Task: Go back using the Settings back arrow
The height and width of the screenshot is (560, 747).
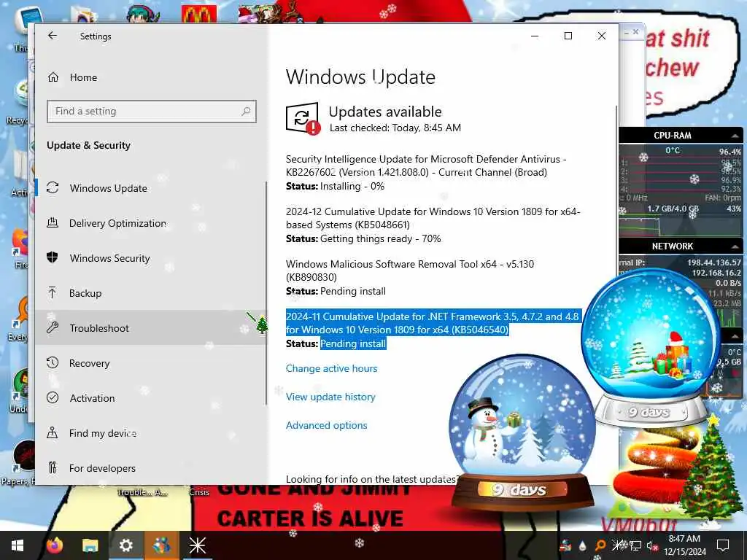Action: tap(53, 36)
